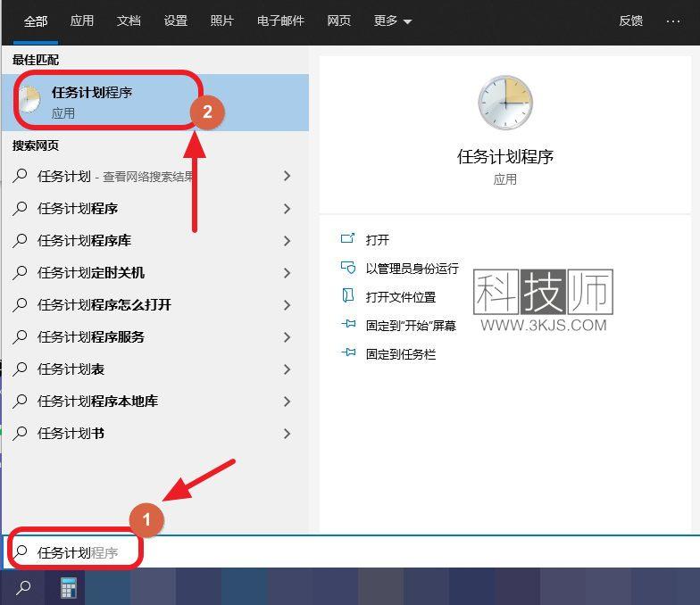The width and height of the screenshot is (700, 605).
Task: Switch to the 电子邮件 tab
Action: (280, 21)
